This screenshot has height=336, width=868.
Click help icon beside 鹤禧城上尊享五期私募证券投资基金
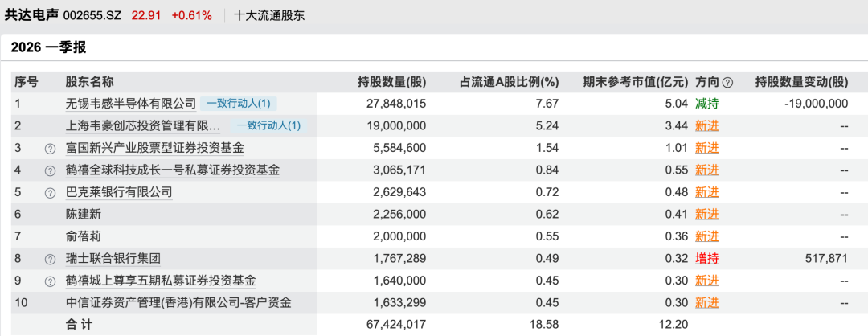50,281
